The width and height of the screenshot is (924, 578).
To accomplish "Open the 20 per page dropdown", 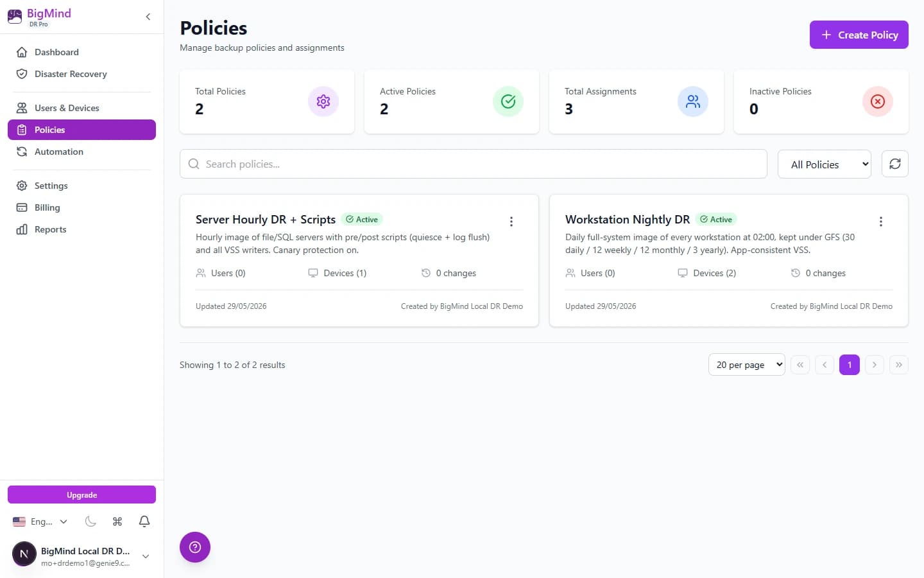I will pyautogui.click(x=747, y=365).
